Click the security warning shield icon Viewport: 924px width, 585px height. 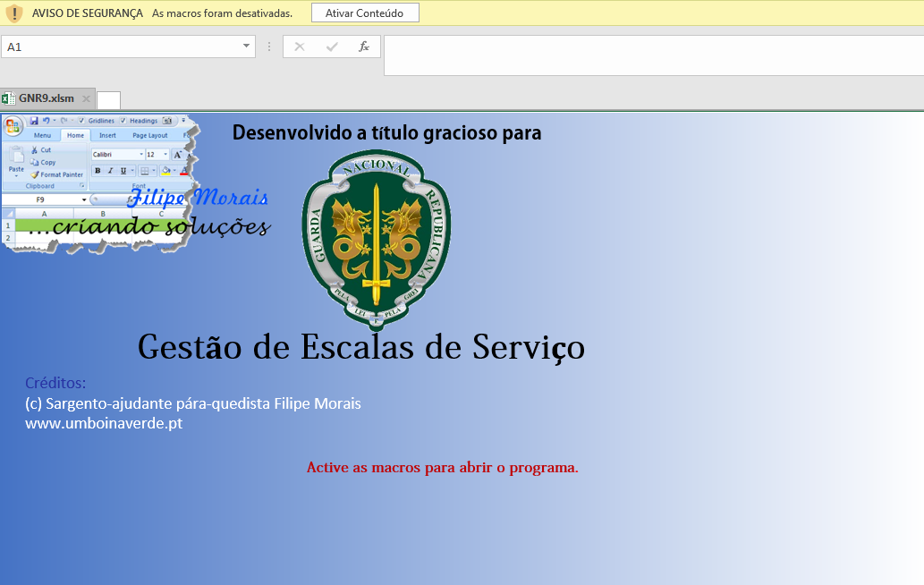(x=13, y=13)
